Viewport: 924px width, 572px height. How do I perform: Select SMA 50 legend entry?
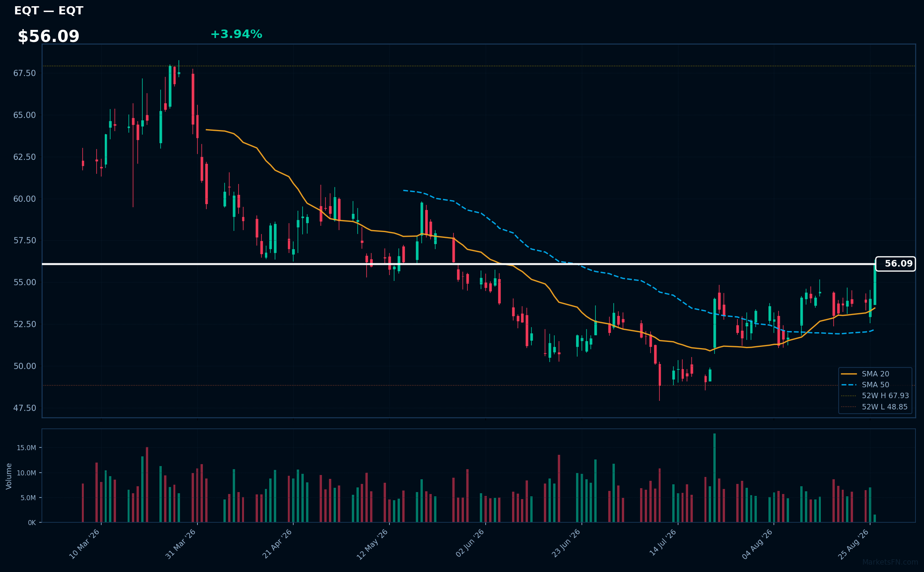pyautogui.click(x=875, y=385)
